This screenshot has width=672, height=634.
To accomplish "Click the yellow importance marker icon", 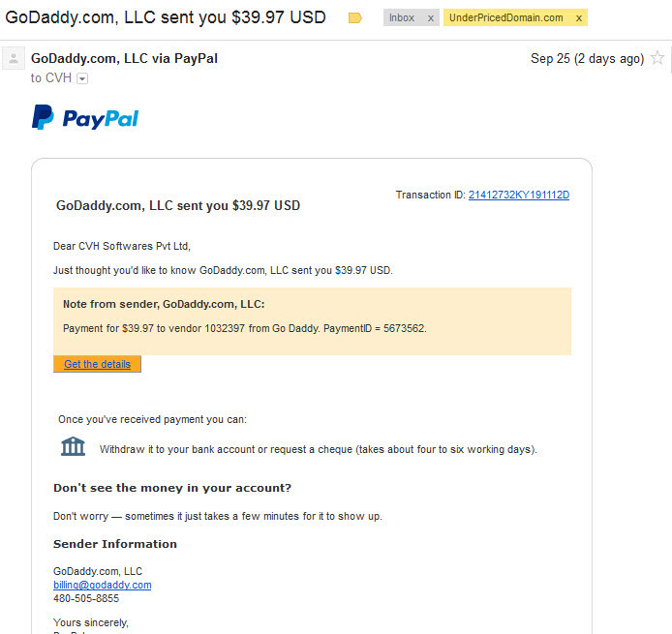I will point(354,18).
